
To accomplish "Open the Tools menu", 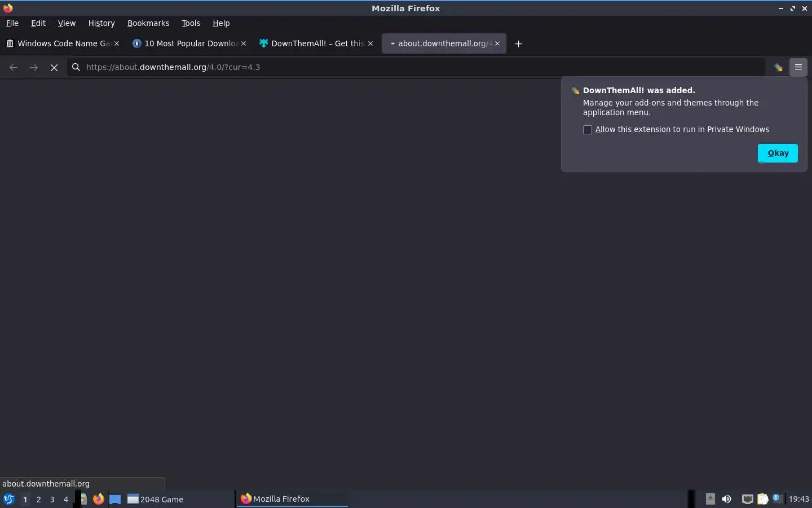I will coord(191,23).
